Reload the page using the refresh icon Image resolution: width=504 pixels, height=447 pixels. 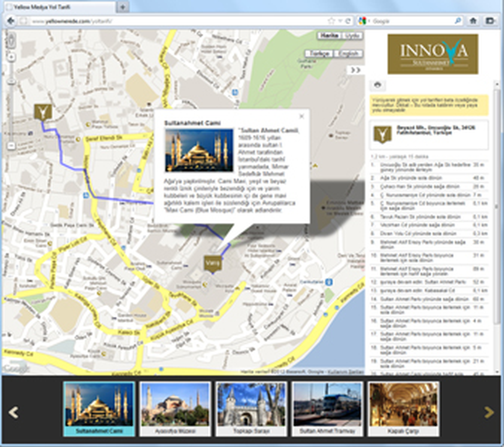click(348, 21)
